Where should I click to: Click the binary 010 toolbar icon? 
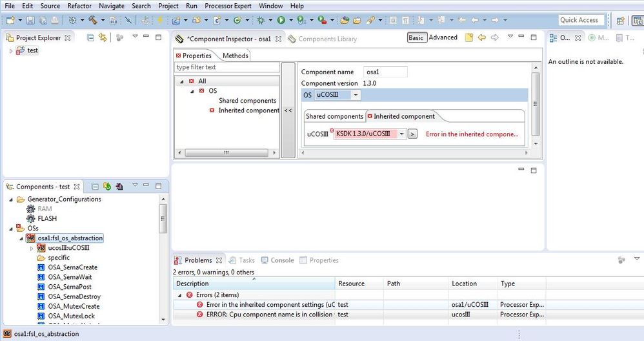click(x=114, y=20)
